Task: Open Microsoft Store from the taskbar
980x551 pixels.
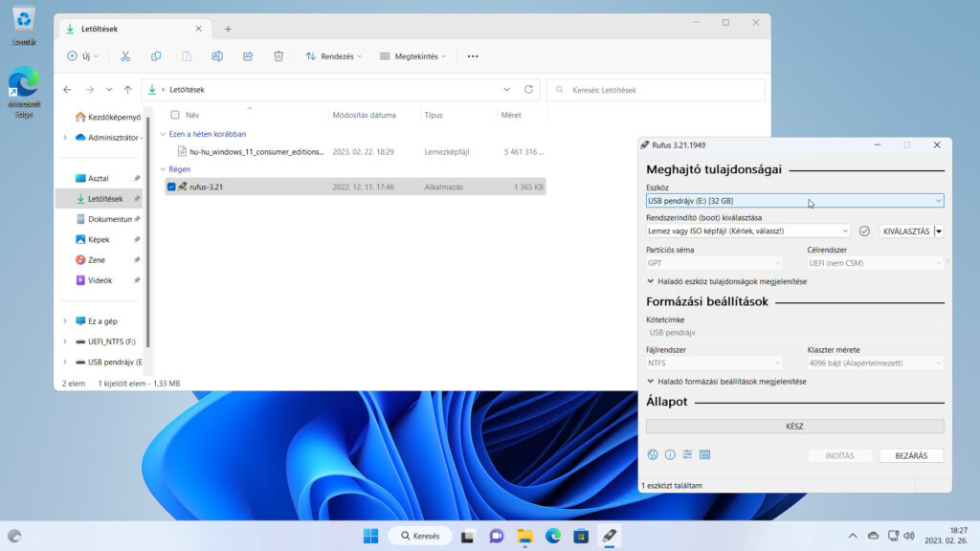Action: [581, 536]
